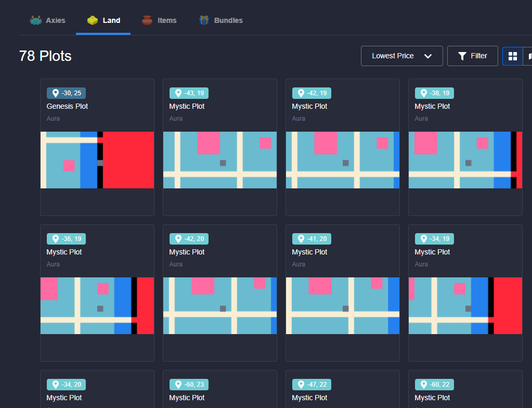Click the Aura label on Genesis Plot
The width and height of the screenshot is (532, 408).
coord(53,119)
